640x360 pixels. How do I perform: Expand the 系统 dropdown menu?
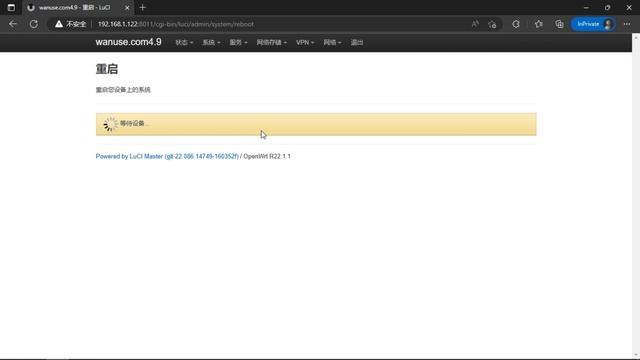pyautogui.click(x=211, y=42)
